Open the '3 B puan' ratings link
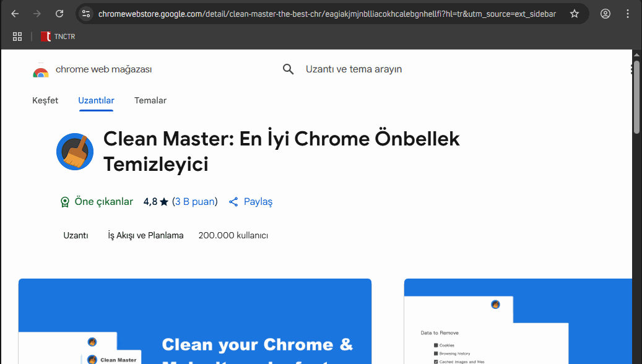Image resolution: width=642 pixels, height=364 pixels. [x=195, y=201]
